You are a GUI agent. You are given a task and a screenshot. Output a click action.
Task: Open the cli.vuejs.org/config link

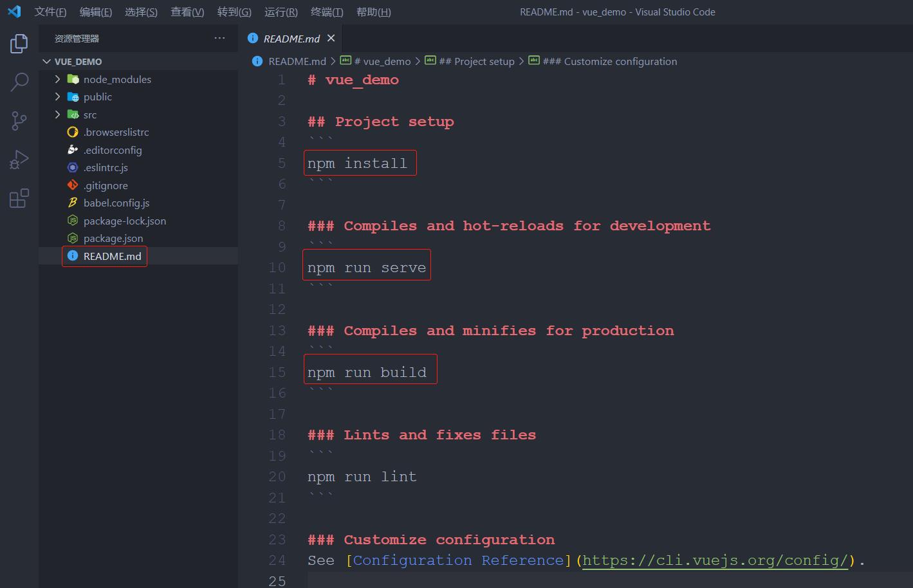click(x=715, y=560)
